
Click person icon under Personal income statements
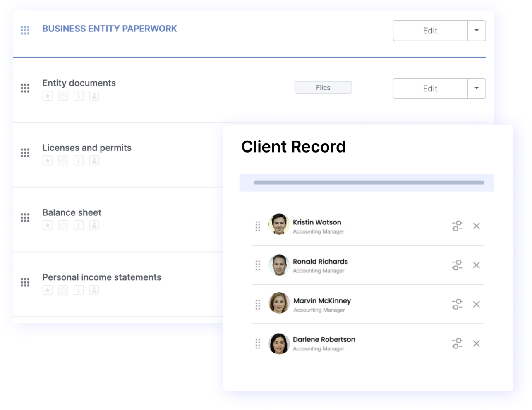click(x=94, y=290)
